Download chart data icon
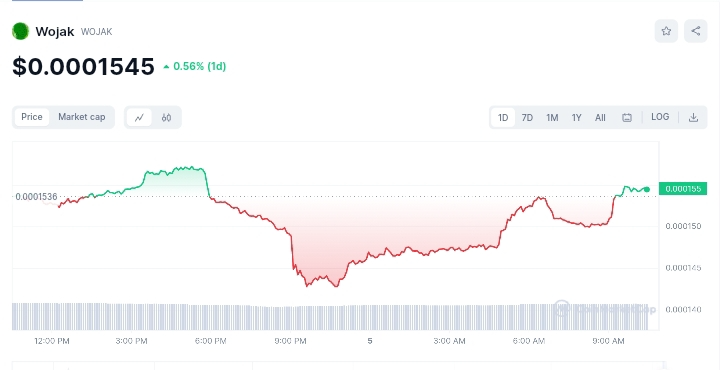The image size is (720, 370). 693,118
